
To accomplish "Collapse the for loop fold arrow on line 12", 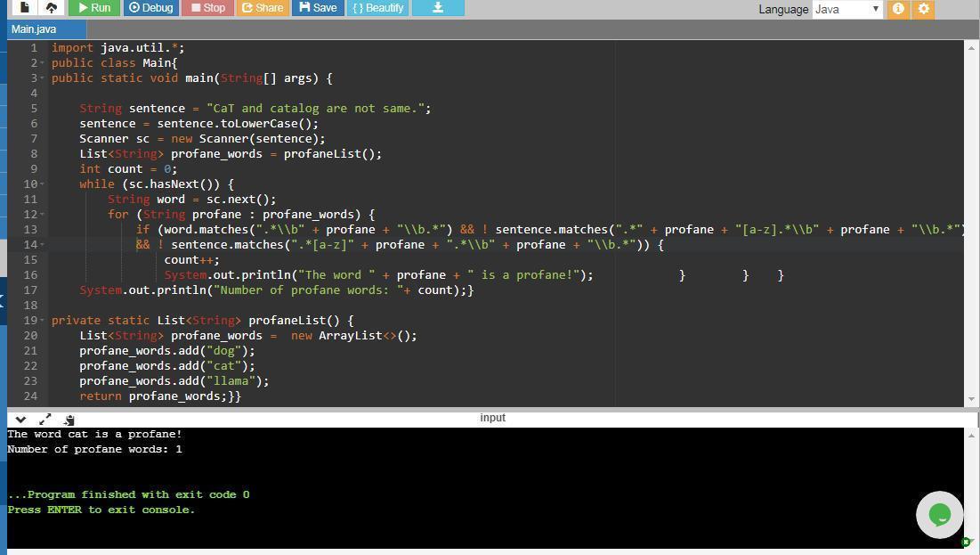I will [42, 215].
